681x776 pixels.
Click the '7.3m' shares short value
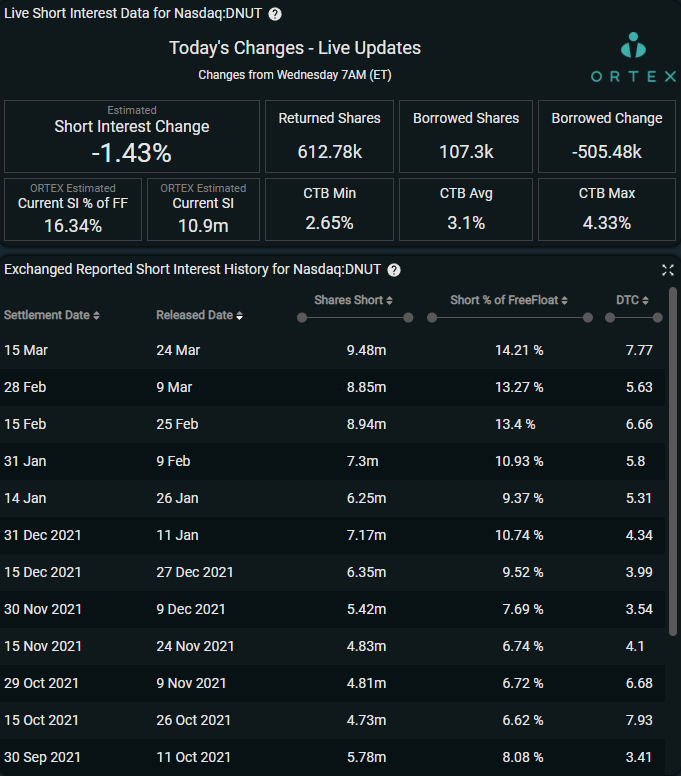[x=362, y=461]
